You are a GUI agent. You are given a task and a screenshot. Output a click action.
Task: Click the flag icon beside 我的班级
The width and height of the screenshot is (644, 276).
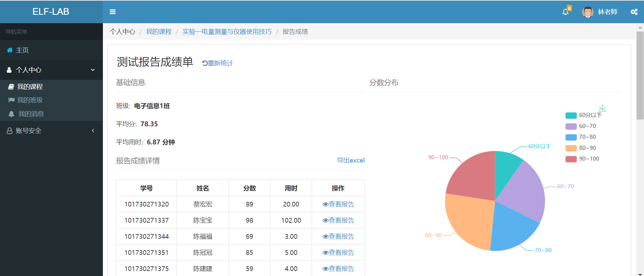tap(11, 100)
